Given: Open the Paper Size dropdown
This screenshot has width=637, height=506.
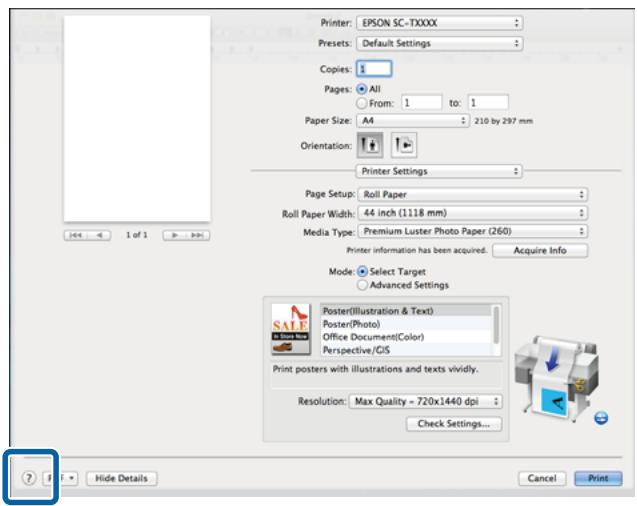Looking at the screenshot, I should (413, 121).
